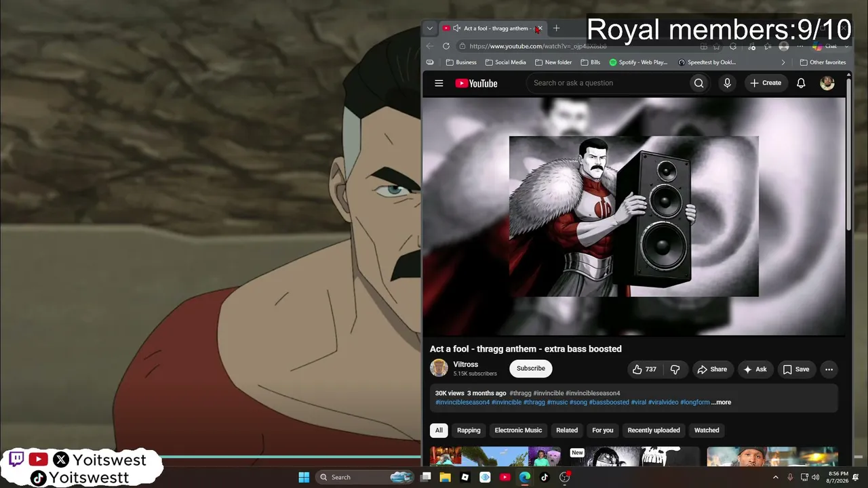Reload the page in the browser
The width and height of the screenshot is (868, 488).
coord(446,46)
